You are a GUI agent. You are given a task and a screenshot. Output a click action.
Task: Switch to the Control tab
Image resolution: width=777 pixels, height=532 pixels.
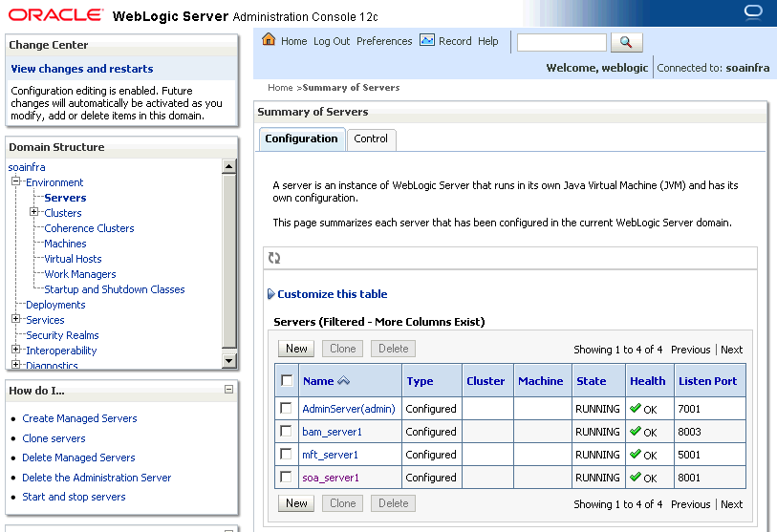click(x=371, y=139)
